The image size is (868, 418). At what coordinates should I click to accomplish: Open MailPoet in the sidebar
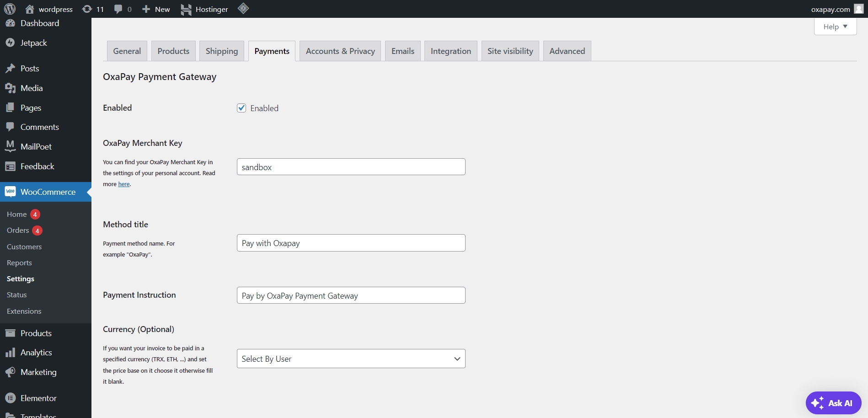point(36,147)
